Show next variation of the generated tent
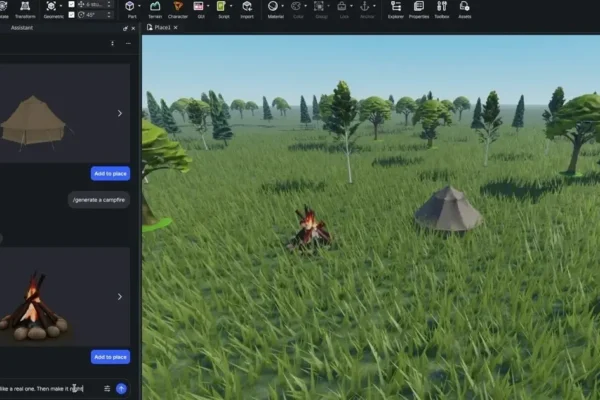Screen dimensions: 600x400 coord(120,113)
